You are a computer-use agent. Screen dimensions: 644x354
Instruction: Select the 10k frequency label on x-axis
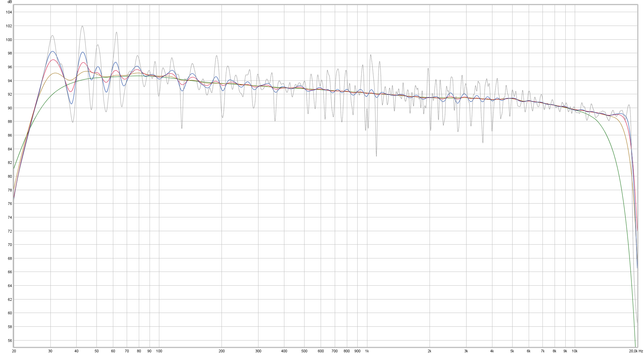(x=574, y=351)
